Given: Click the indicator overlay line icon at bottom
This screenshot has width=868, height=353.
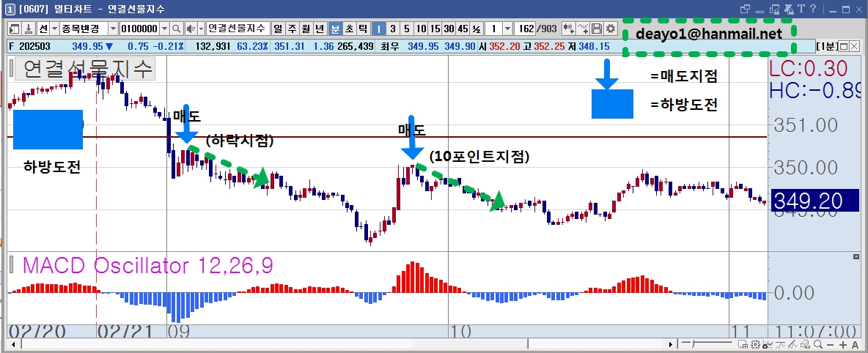Looking at the screenshot, I should pyautogui.click(x=781, y=345).
